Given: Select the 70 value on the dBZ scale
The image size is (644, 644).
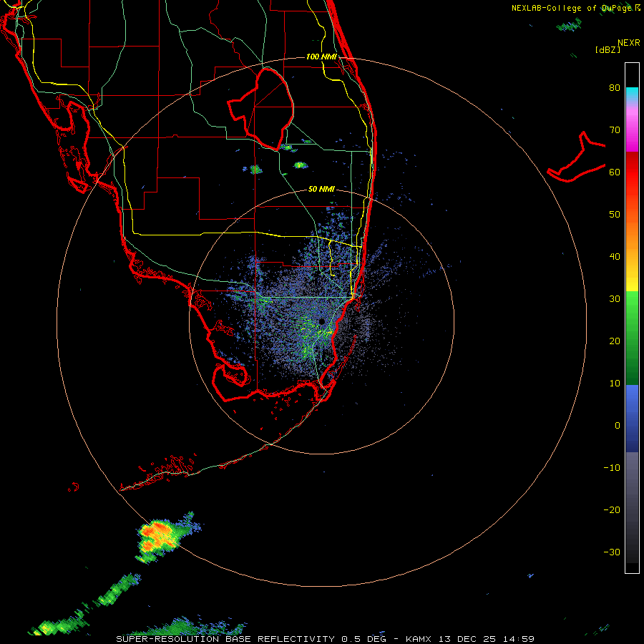Looking at the screenshot, I should pyautogui.click(x=615, y=130).
